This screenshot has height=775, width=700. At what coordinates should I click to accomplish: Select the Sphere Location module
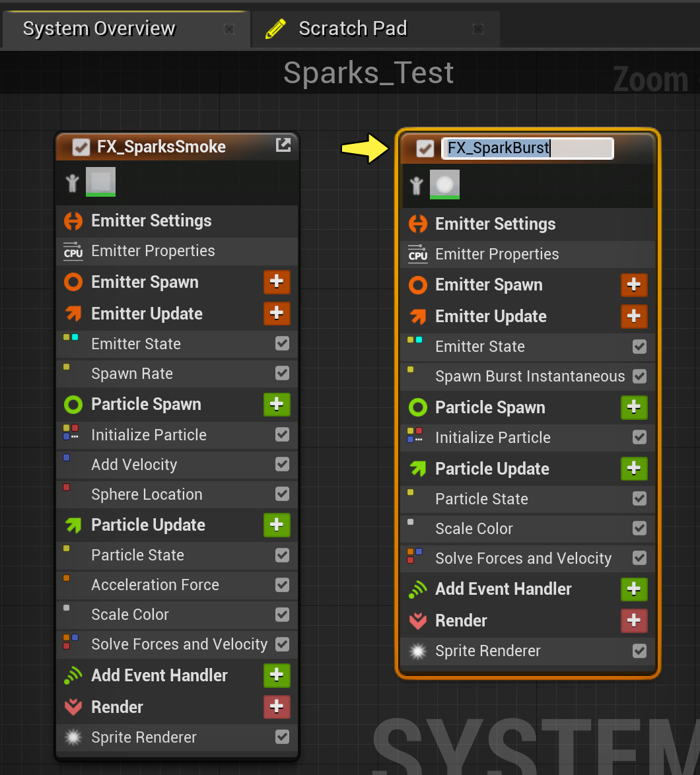(147, 494)
